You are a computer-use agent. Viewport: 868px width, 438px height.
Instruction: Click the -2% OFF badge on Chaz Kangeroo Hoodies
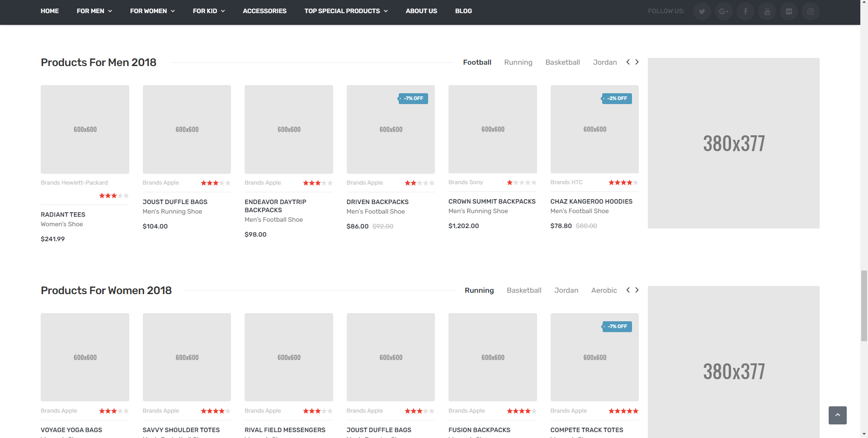(x=617, y=98)
